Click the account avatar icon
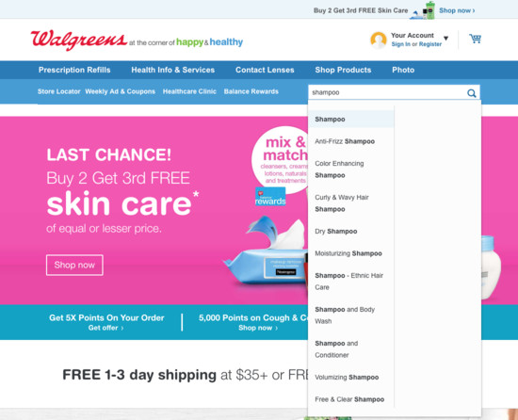 point(379,40)
